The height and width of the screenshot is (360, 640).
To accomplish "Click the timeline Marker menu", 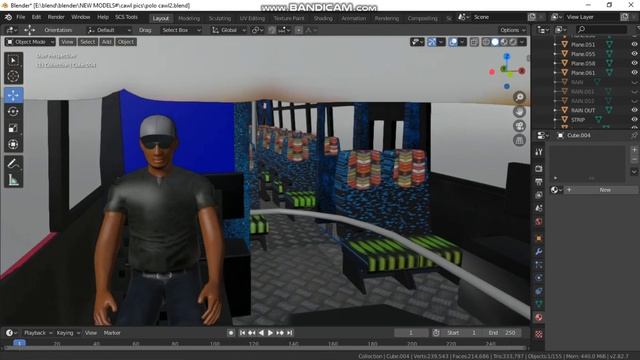I will tap(112, 333).
